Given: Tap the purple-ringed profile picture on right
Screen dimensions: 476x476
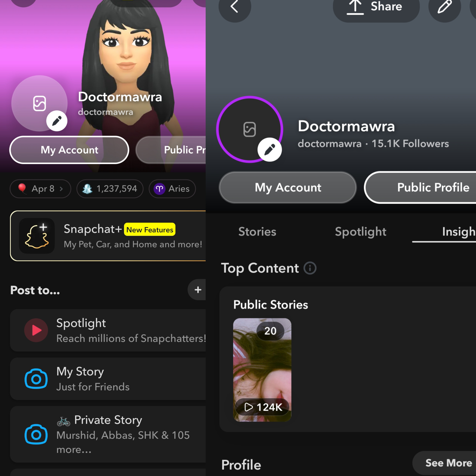Looking at the screenshot, I should click(x=250, y=129).
